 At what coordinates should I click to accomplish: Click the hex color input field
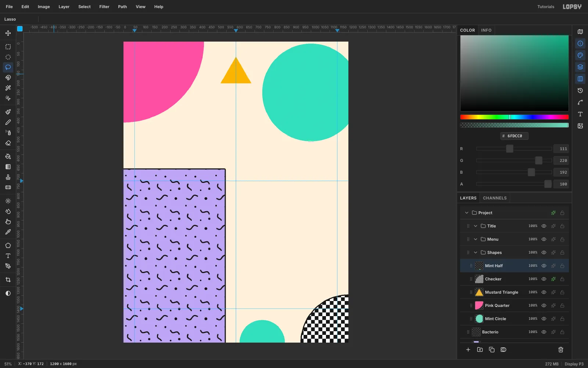click(x=514, y=136)
